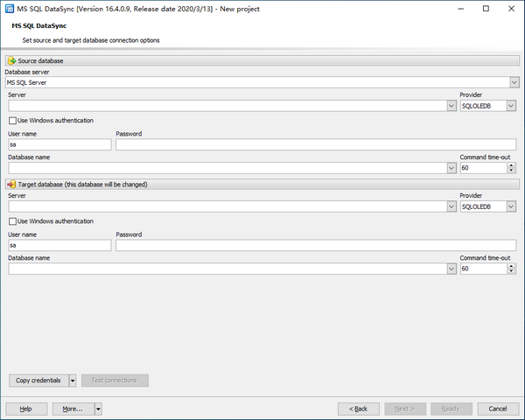Click the MS SQL DataSync title bar icon
This screenshot has height=420, width=525.
9,8
